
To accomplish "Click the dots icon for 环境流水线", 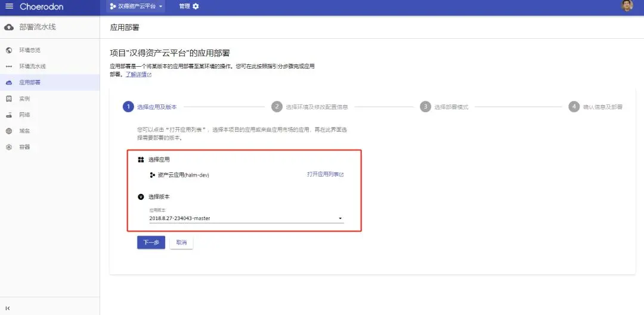I will point(8,67).
